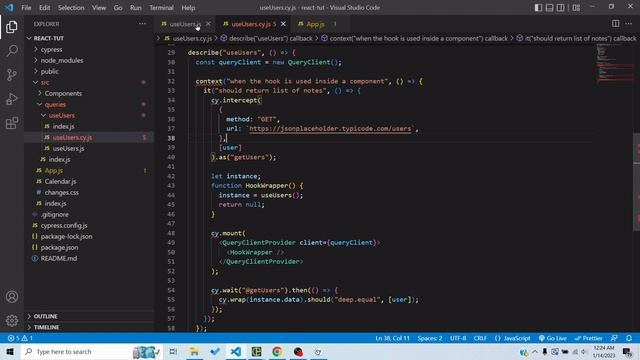Open cypress.config.js file
Screen dimensions: 640x360
(x=89, y=226)
